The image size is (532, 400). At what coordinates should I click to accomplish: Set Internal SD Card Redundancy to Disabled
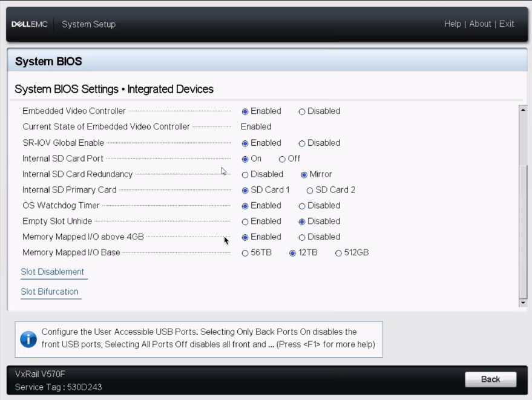tap(245, 175)
